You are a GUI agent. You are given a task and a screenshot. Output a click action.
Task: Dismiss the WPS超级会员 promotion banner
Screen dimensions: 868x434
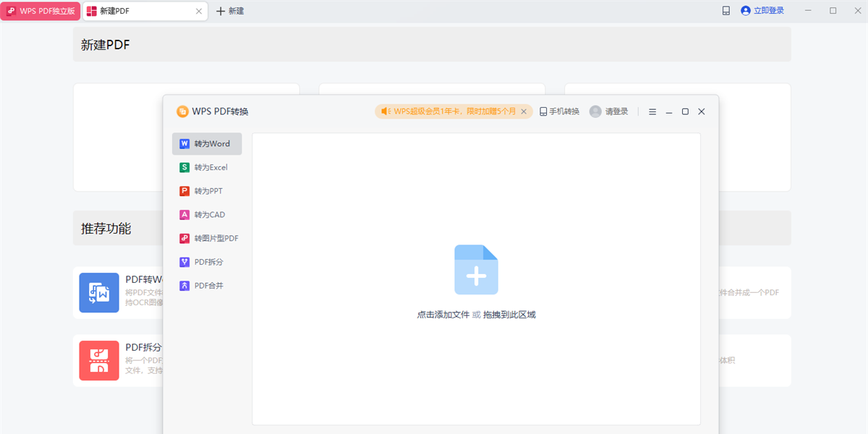[525, 111]
